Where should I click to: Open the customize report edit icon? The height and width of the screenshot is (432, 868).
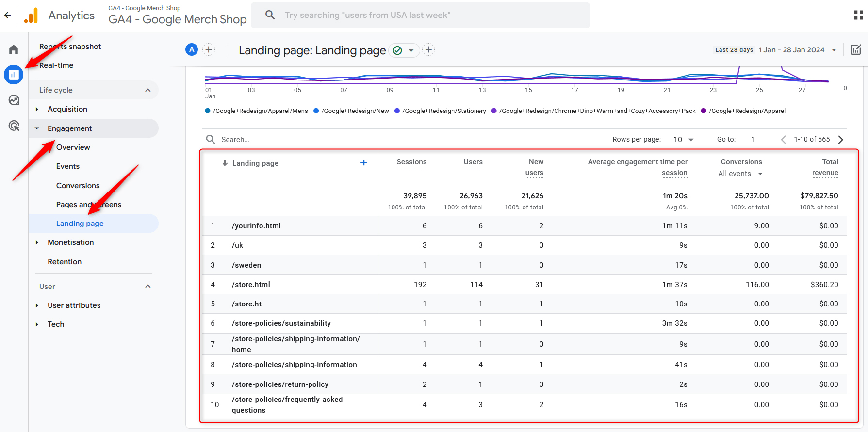point(856,49)
